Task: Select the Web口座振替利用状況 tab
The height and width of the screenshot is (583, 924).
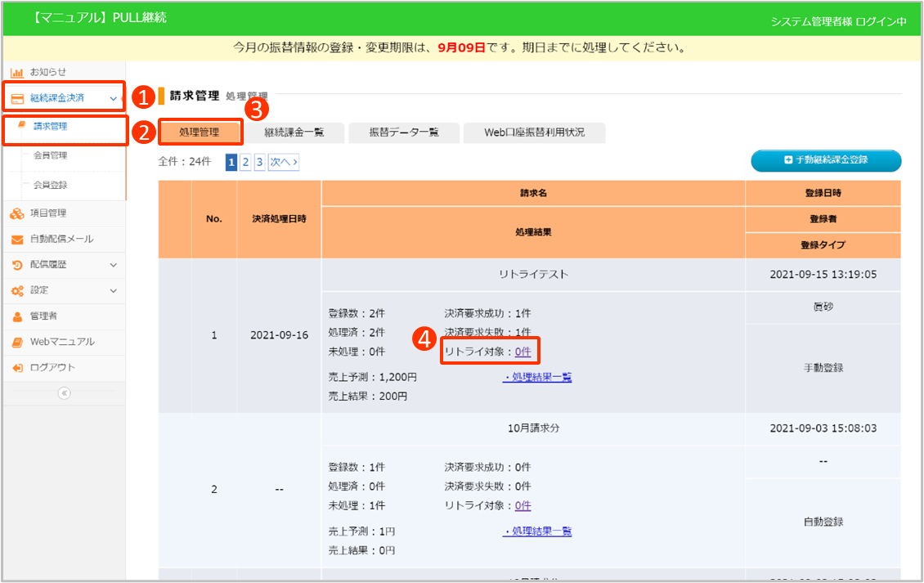Action: (x=534, y=132)
